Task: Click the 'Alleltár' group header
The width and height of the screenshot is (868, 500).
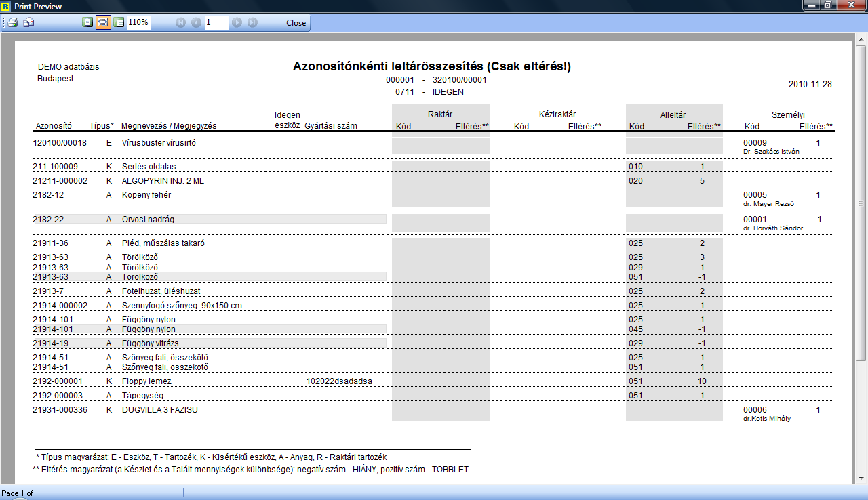Action: pos(673,116)
